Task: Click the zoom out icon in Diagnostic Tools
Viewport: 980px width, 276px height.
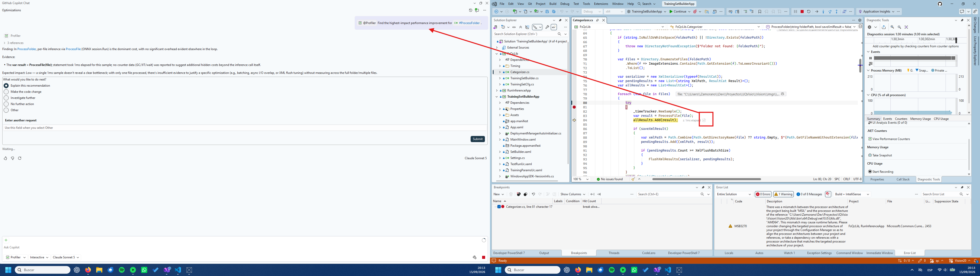Action: pos(899,27)
